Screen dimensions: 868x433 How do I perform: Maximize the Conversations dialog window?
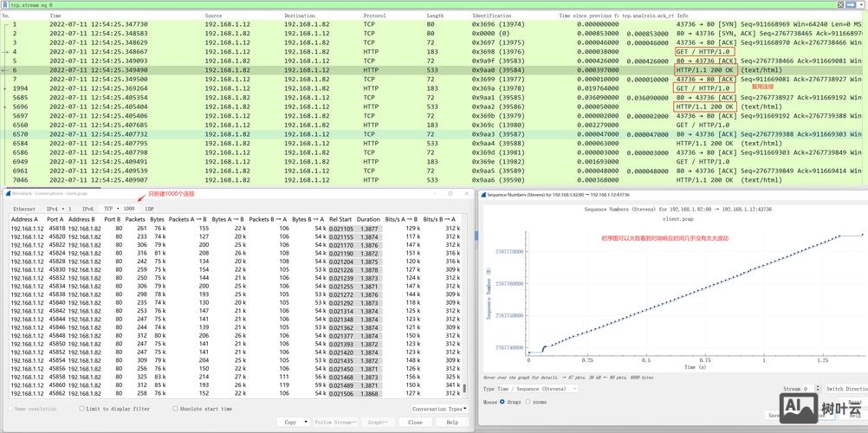(x=450, y=193)
